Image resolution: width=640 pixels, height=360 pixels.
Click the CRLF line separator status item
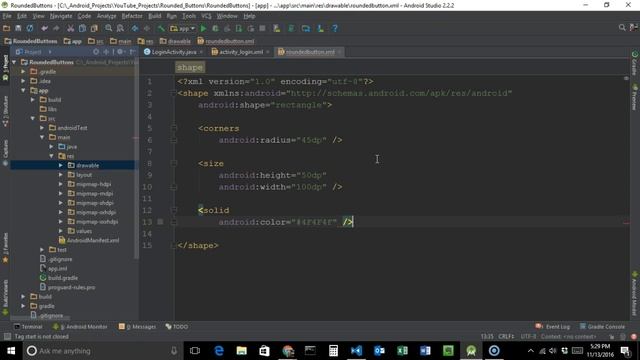point(506,336)
